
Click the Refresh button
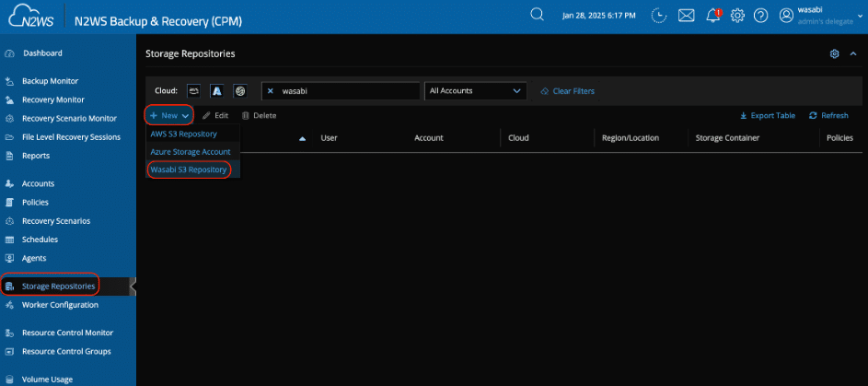[x=828, y=116]
